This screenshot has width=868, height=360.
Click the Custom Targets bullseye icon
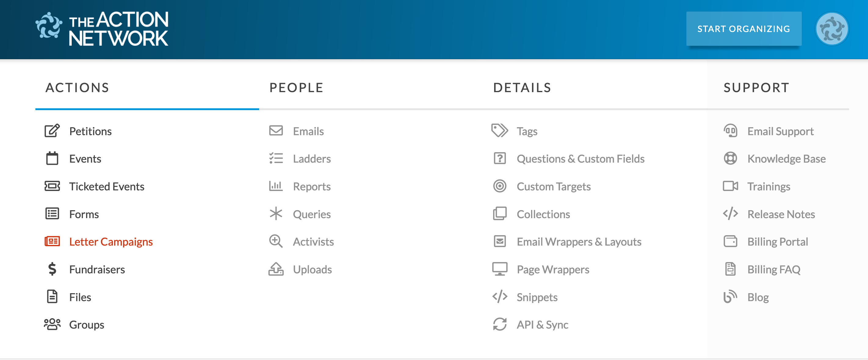[499, 186]
